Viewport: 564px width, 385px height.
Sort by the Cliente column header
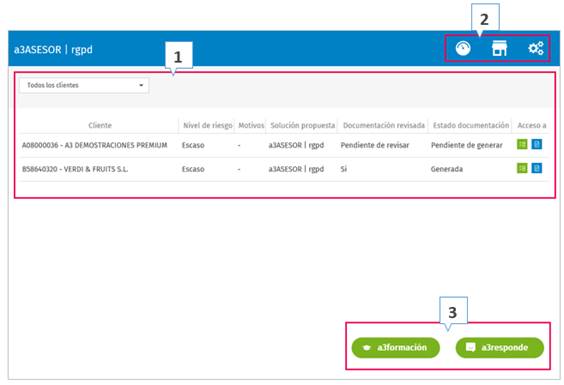(x=100, y=125)
